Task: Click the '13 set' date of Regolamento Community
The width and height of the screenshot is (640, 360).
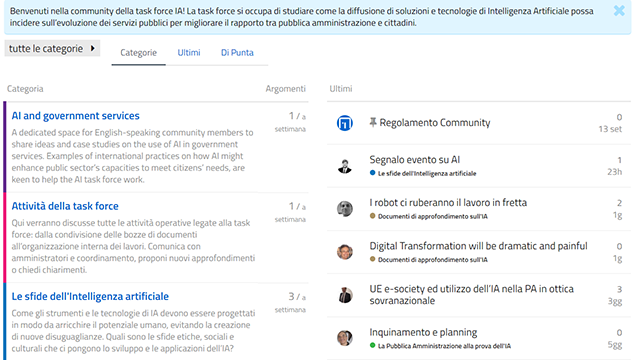Action: pyautogui.click(x=610, y=129)
